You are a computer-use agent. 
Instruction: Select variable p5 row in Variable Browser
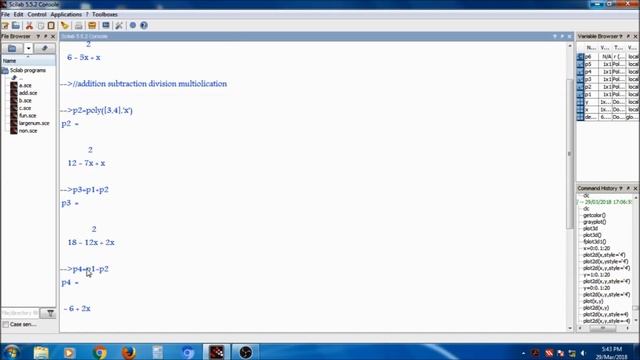point(608,64)
